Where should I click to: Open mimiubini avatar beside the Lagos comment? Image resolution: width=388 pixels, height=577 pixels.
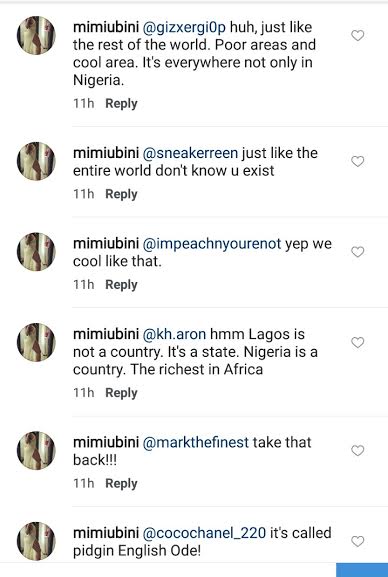(x=36, y=342)
